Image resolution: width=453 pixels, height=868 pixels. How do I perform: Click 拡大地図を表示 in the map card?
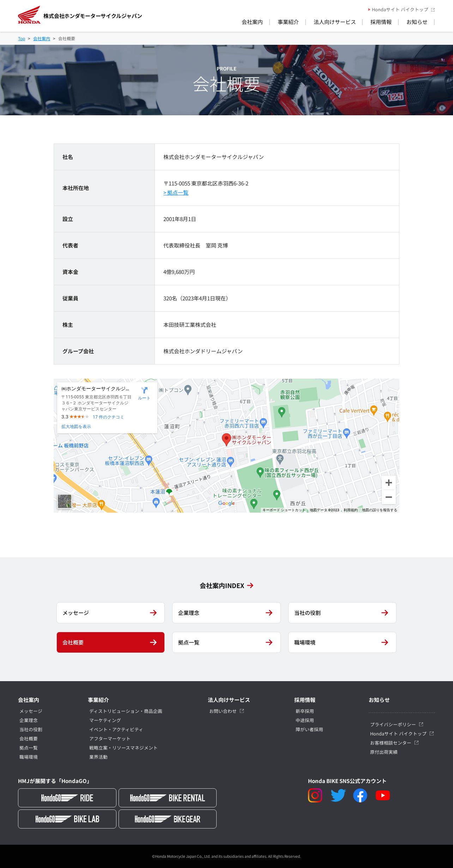76,426
